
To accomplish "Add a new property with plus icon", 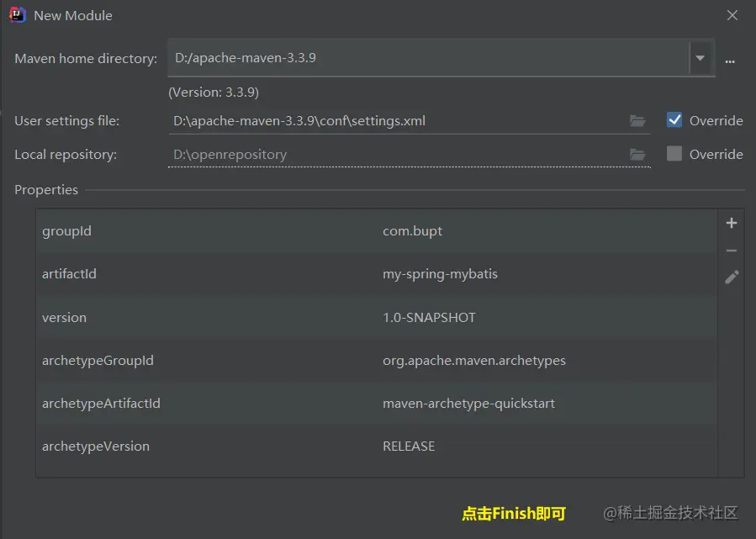I will 732,223.
